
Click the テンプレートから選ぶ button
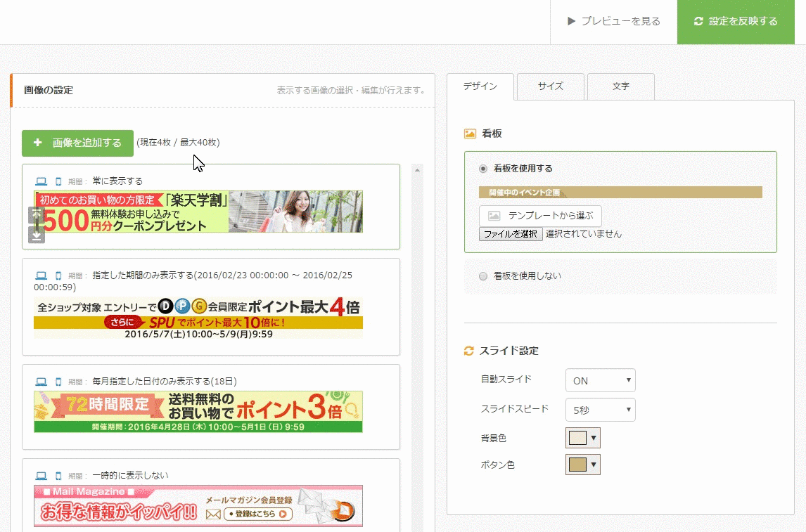[x=540, y=216]
